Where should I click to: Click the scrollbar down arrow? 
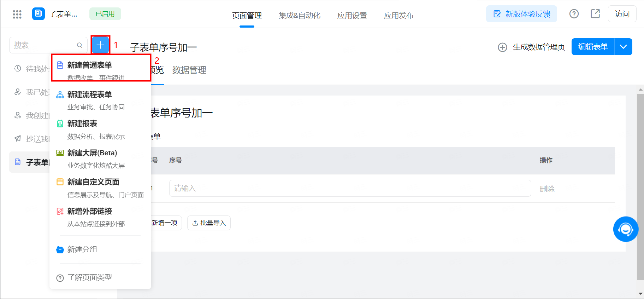point(640,294)
